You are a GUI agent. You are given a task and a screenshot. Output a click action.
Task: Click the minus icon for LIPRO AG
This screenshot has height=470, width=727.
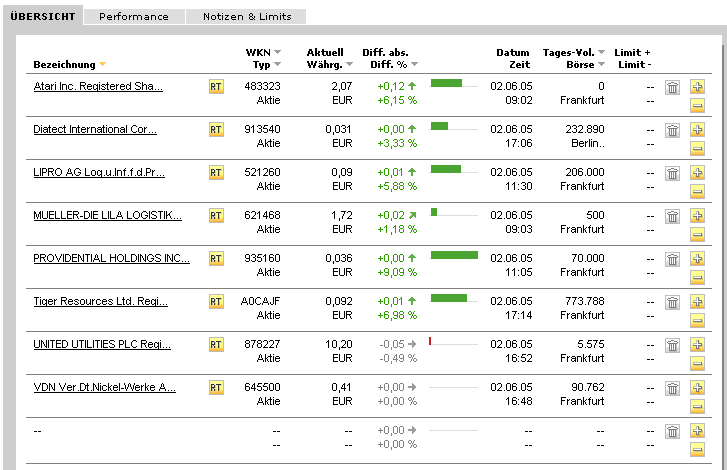click(x=697, y=191)
